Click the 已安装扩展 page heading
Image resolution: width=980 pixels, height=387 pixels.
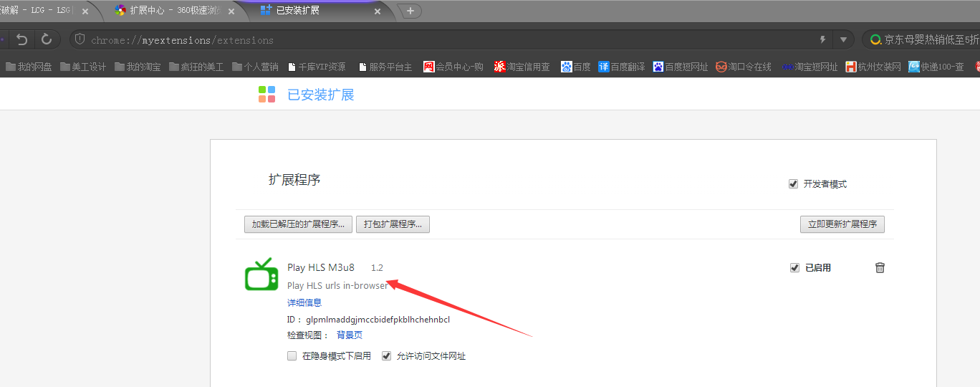point(321,95)
